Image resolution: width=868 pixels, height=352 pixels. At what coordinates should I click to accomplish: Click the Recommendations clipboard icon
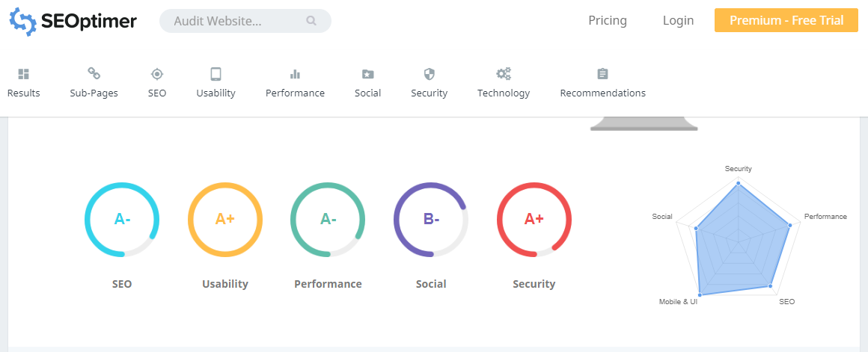coord(603,74)
